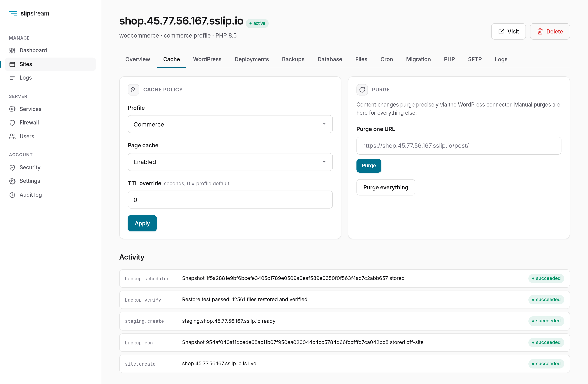Click the Settings gear icon
This screenshot has height=384, width=588.
[x=12, y=181]
